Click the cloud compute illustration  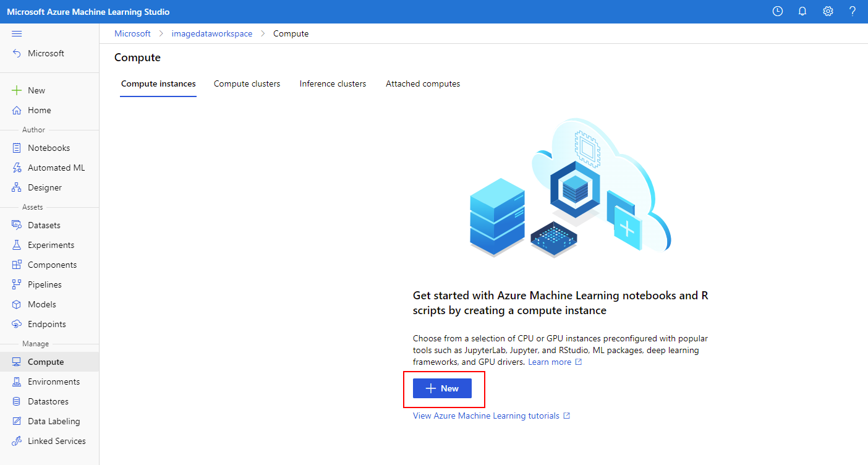click(570, 187)
